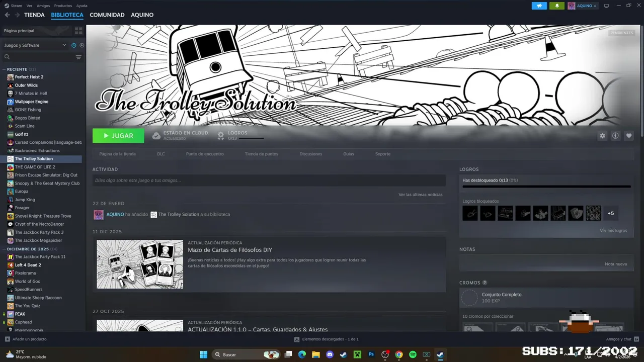Click the Cromos help question mark
Image resolution: width=644 pixels, height=362 pixels.
(485, 283)
